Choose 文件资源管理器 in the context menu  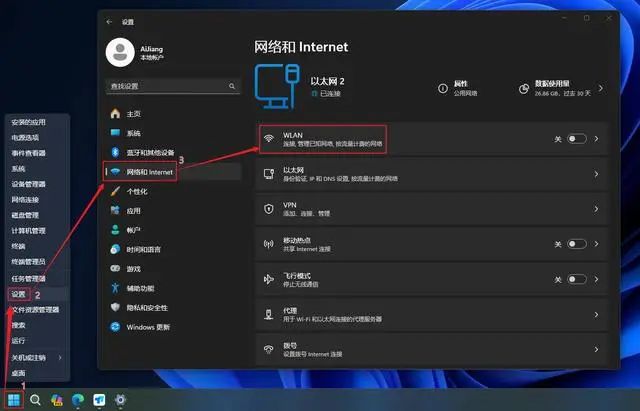35,309
